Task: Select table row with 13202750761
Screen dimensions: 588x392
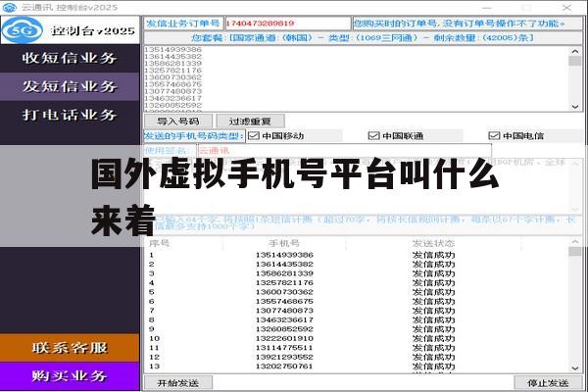Action: tap(357, 367)
